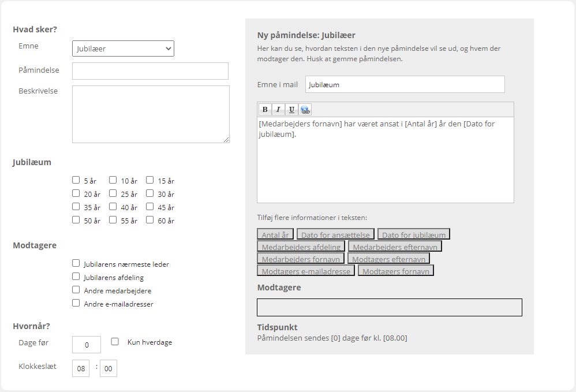Check the 45 år jubilee box

(x=150, y=207)
